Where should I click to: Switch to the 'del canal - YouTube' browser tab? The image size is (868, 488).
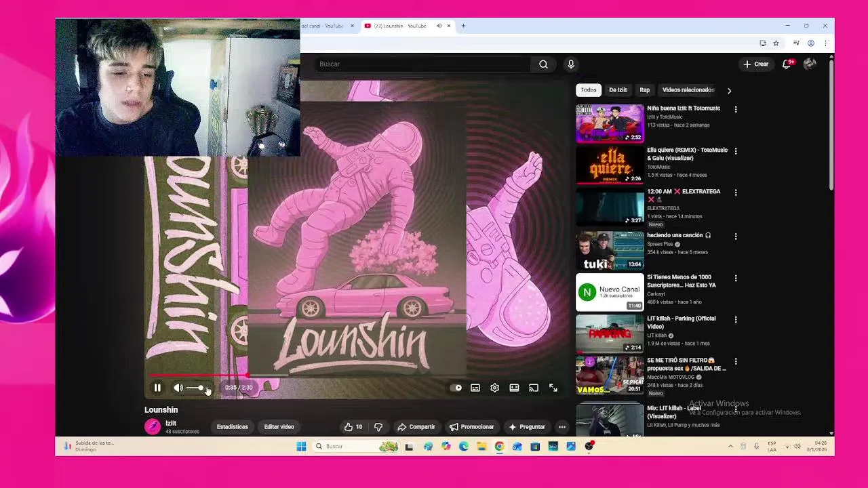[x=324, y=26]
